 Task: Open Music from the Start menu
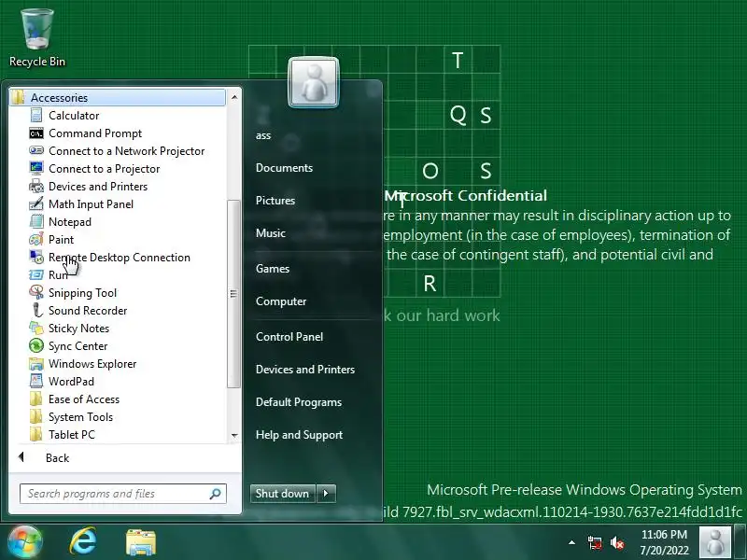click(271, 232)
